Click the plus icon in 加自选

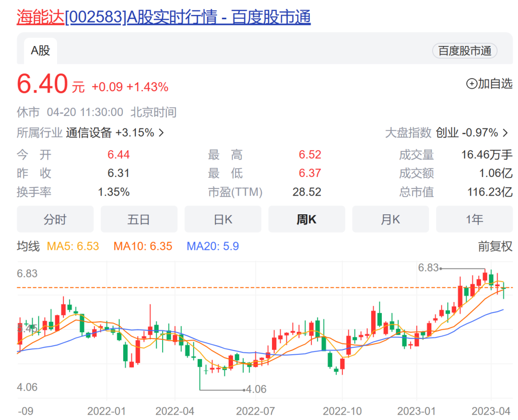coord(471,83)
